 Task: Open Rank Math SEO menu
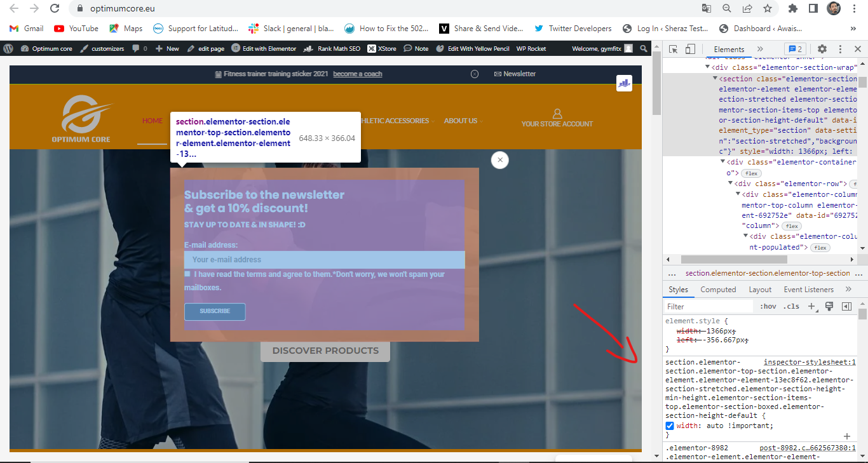click(x=332, y=48)
